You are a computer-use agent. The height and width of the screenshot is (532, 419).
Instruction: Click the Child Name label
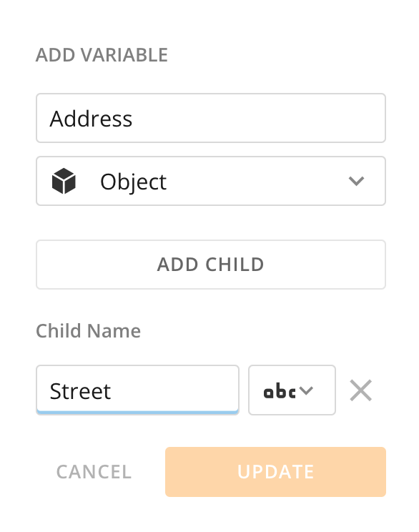pos(88,331)
